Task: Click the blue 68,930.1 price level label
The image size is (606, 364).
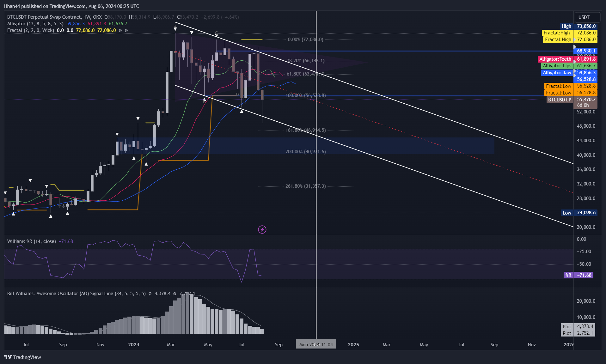Action: tap(586, 51)
